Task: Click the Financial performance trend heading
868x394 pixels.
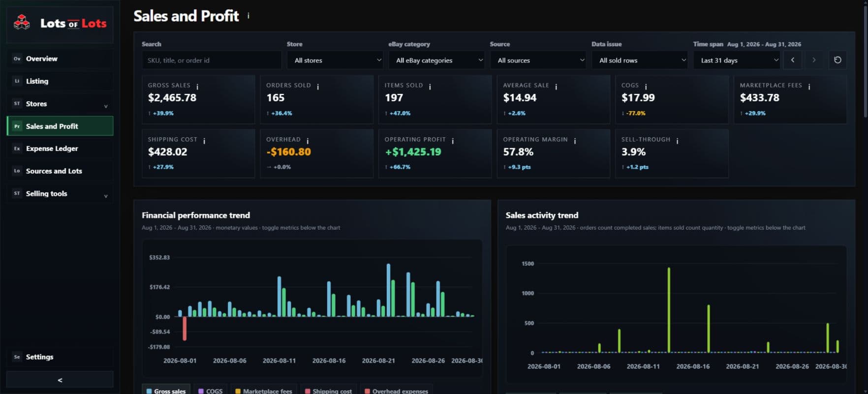Action: (196, 215)
